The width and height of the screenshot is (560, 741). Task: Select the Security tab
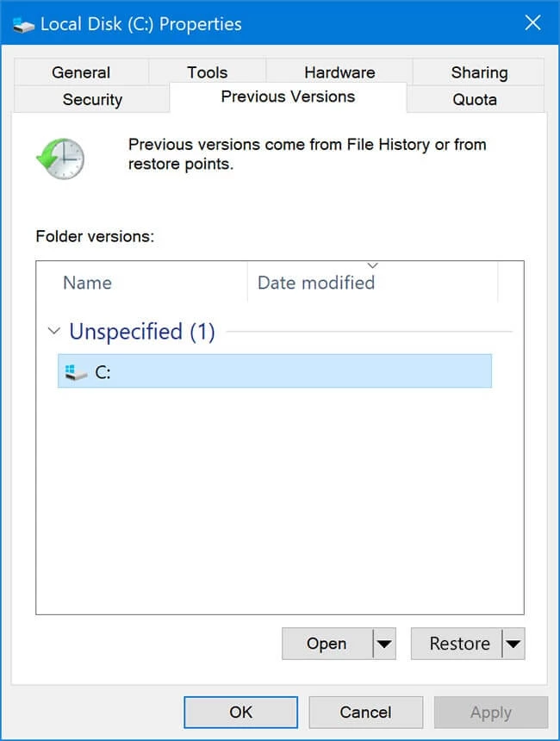coord(92,99)
